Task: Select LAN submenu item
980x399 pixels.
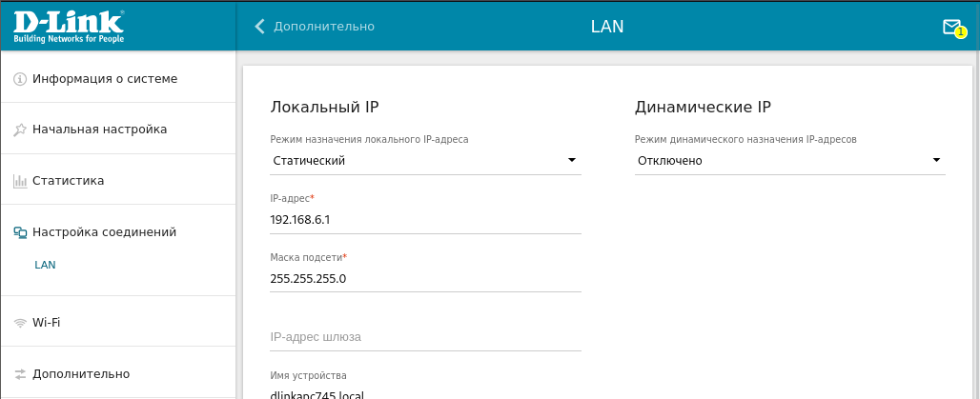Action: pyautogui.click(x=45, y=265)
